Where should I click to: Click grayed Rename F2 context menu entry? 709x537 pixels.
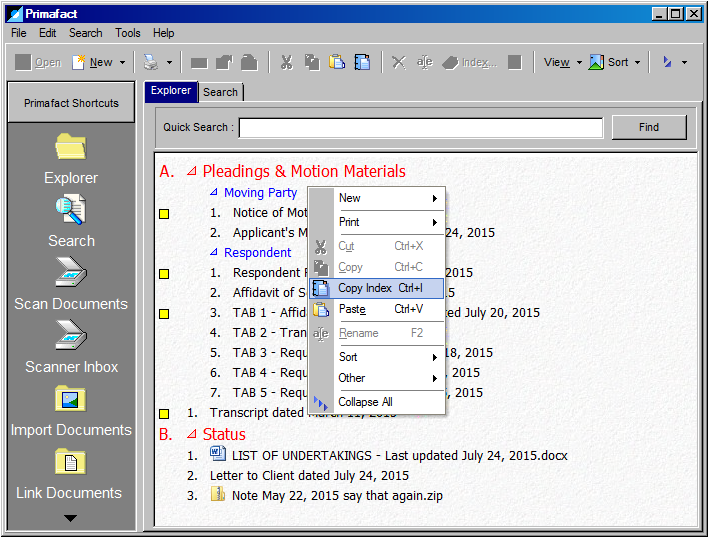[x=376, y=333]
